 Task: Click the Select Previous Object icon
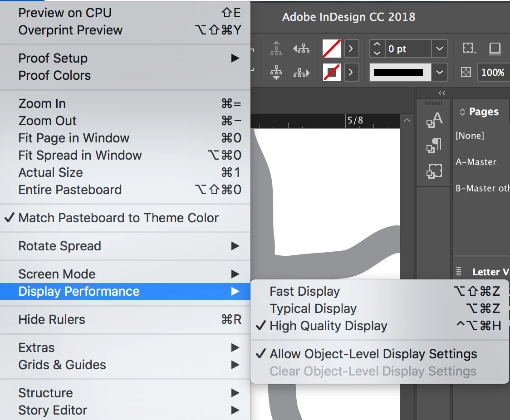[301, 49]
